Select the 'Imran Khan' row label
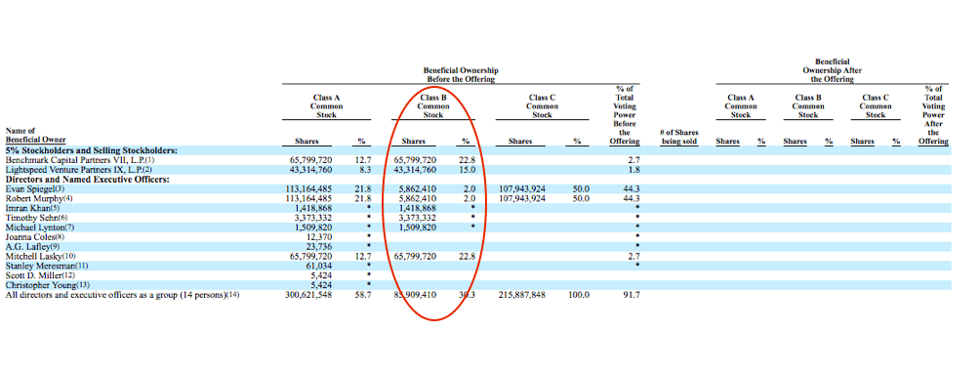980x372 pixels. (26, 208)
